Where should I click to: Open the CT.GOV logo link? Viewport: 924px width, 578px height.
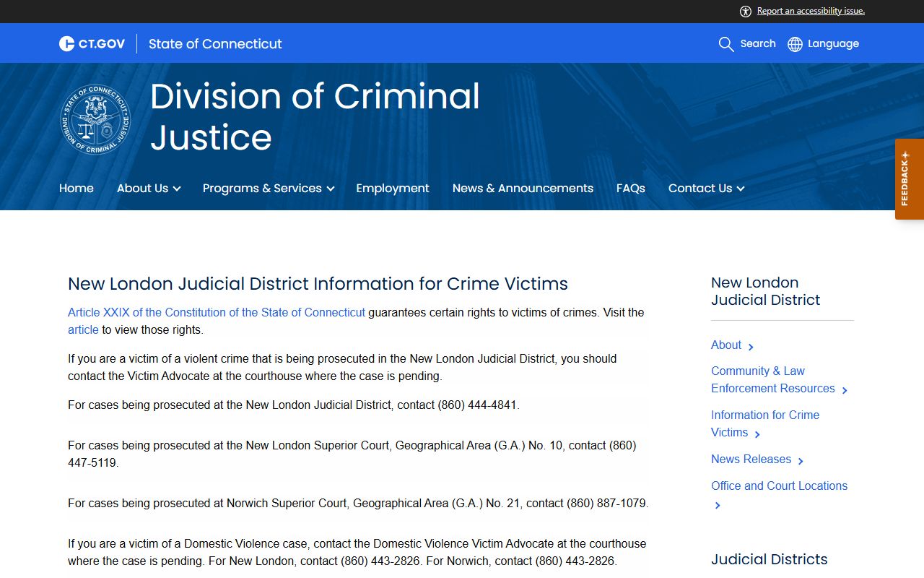(x=92, y=44)
